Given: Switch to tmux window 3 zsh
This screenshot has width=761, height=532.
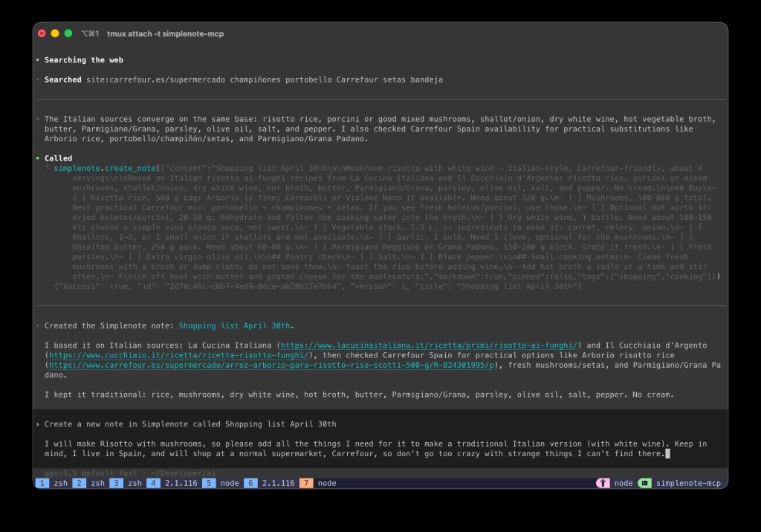Looking at the screenshot, I should pos(126,483).
